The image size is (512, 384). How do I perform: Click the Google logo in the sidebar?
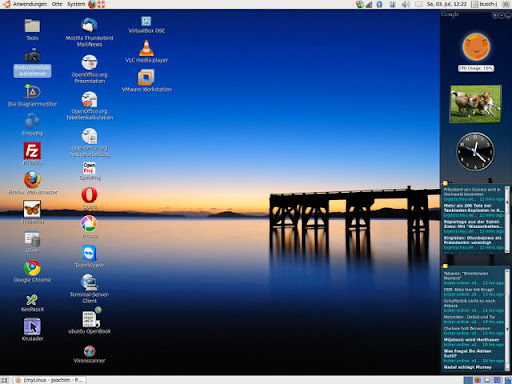pyautogui.click(x=450, y=14)
